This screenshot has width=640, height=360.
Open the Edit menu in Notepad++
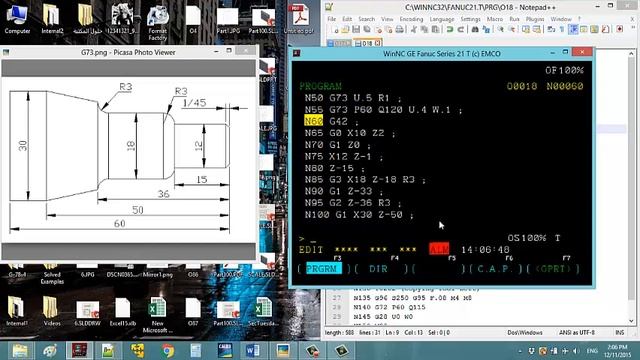(347, 19)
